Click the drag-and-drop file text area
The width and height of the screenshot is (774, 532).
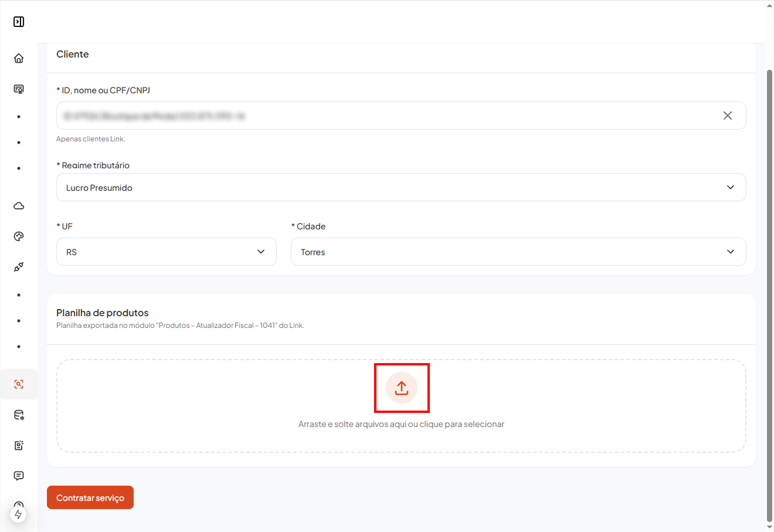(401, 424)
